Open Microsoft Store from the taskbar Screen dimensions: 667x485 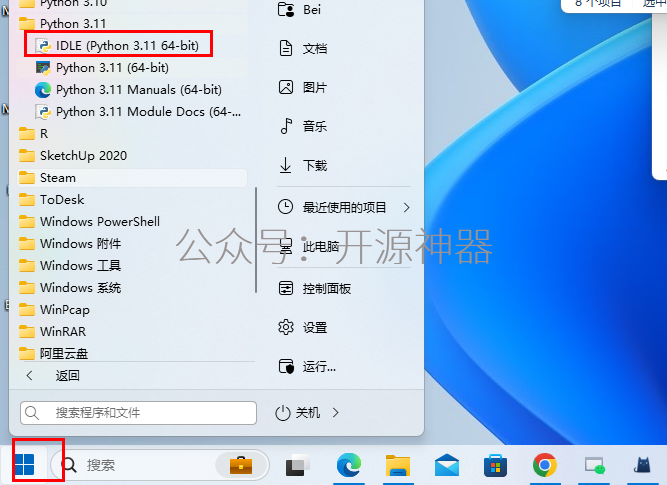point(496,465)
